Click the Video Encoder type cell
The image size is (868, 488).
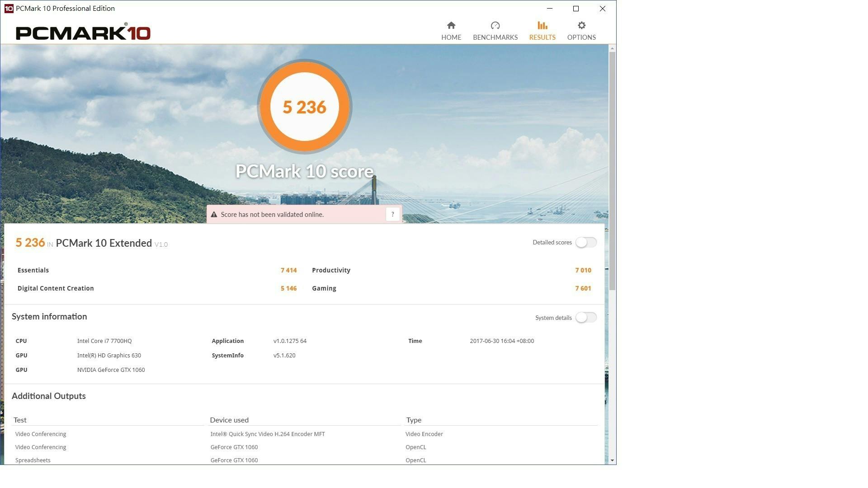point(424,434)
